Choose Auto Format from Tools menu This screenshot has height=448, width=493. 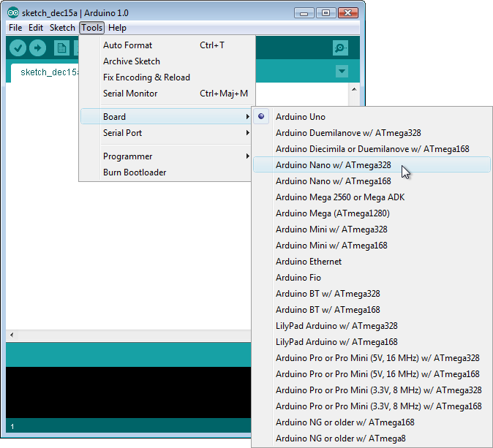point(166,45)
